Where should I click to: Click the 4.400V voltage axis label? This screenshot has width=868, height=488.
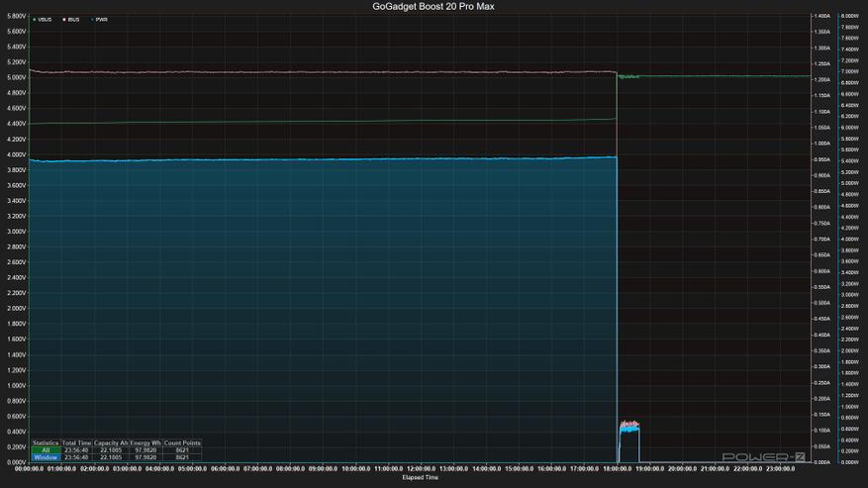(16, 124)
